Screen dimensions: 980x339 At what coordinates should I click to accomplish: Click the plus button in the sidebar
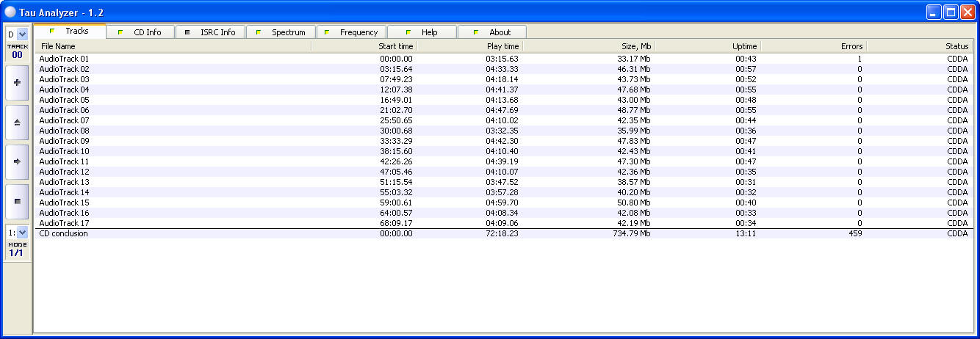point(17,83)
